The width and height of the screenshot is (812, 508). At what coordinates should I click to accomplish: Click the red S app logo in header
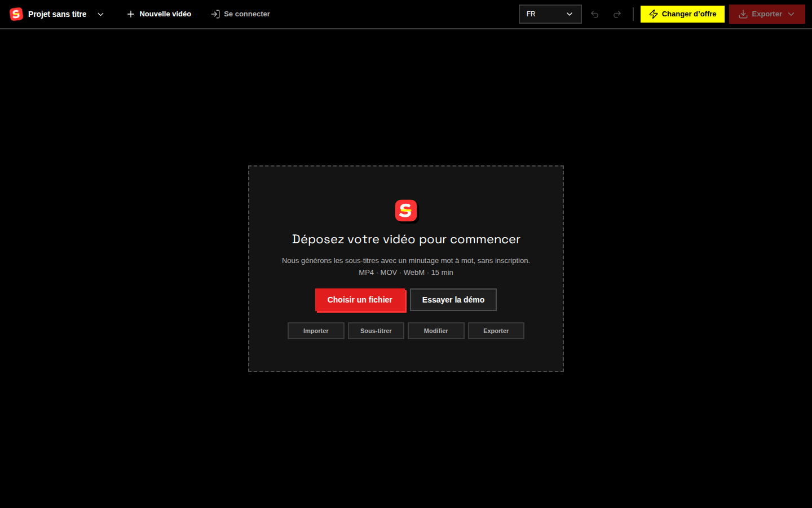(16, 14)
